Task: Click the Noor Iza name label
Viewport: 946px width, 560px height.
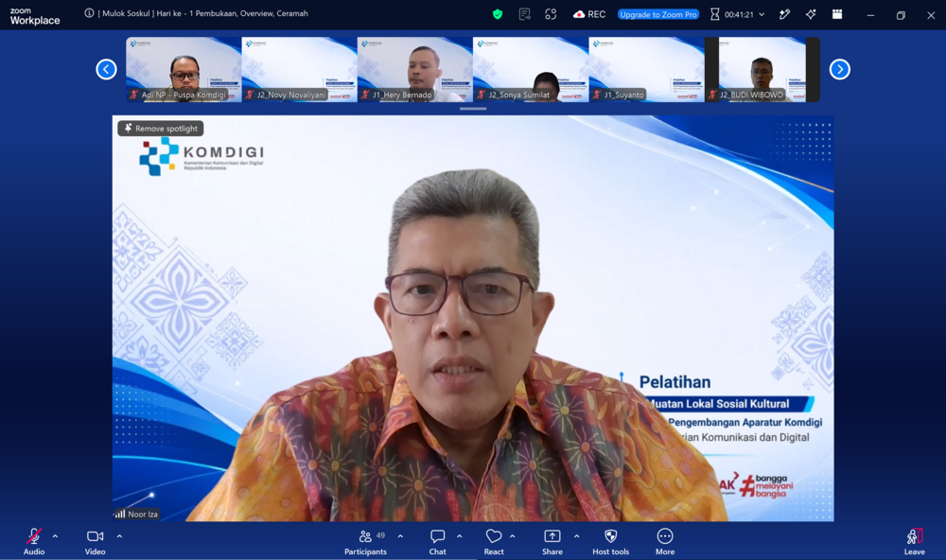Action: coord(143,515)
